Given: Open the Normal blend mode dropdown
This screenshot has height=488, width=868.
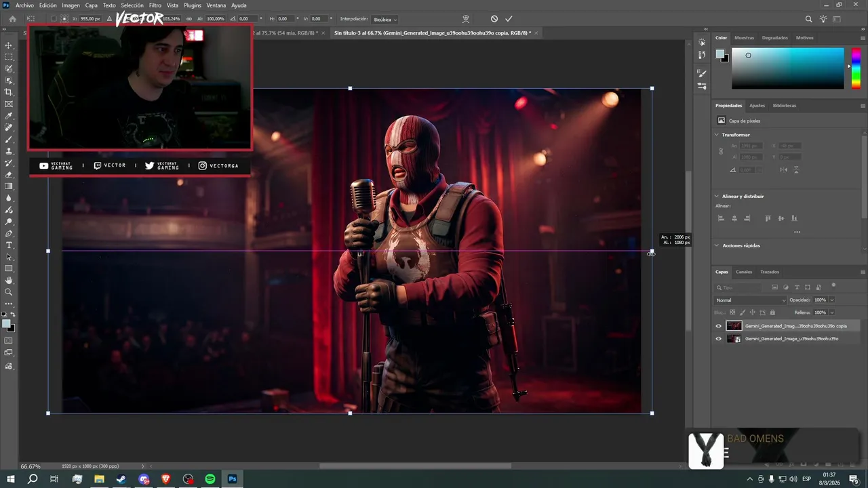Looking at the screenshot, I should [x=751, y=300].
